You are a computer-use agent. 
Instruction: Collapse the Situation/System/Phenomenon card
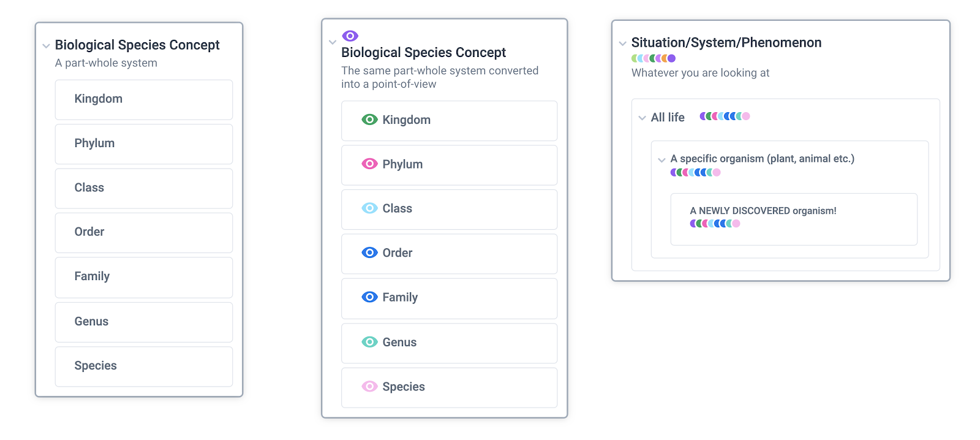(x=622, y=44)
